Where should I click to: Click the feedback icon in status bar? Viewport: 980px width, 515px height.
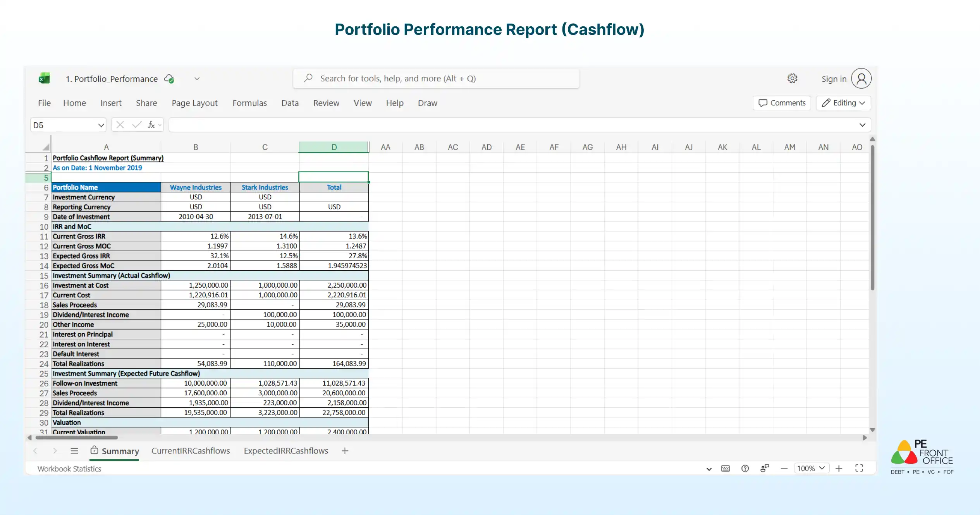coord(765,469)
